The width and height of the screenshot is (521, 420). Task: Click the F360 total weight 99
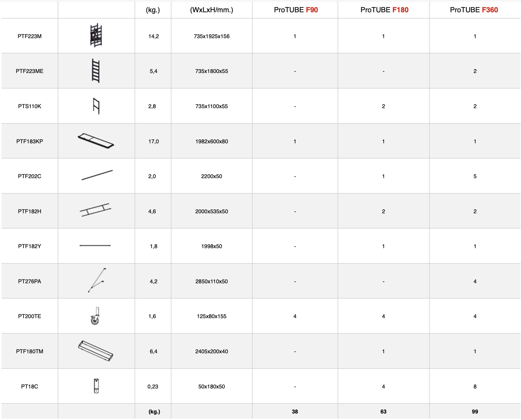[x=475, y=412]
